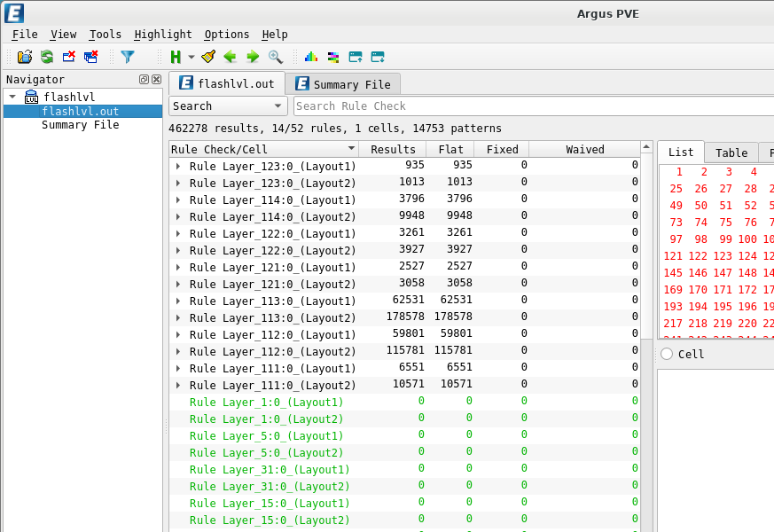Viewport: 774px width, 532px height.
Task: Sort by the Results column header
Action: 393,150
